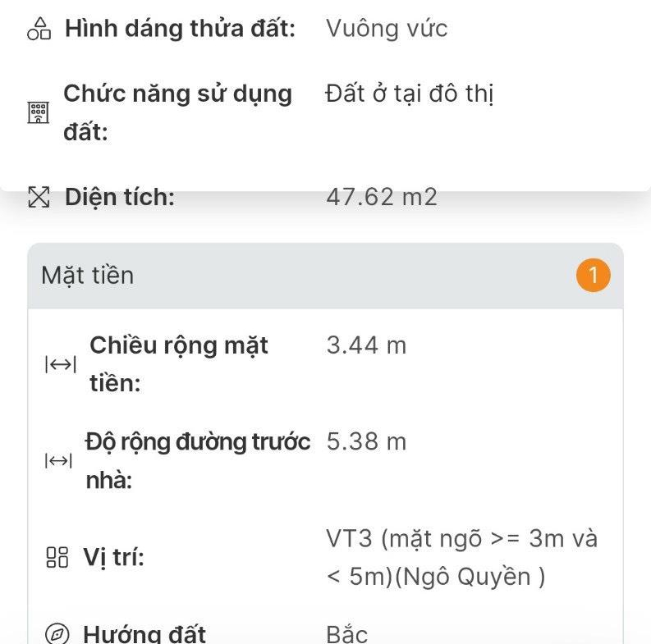Image resolution: width=651 pixels, height=644 pixels.
Task: Click the Bắc direction value
Action: pos(347,634)
